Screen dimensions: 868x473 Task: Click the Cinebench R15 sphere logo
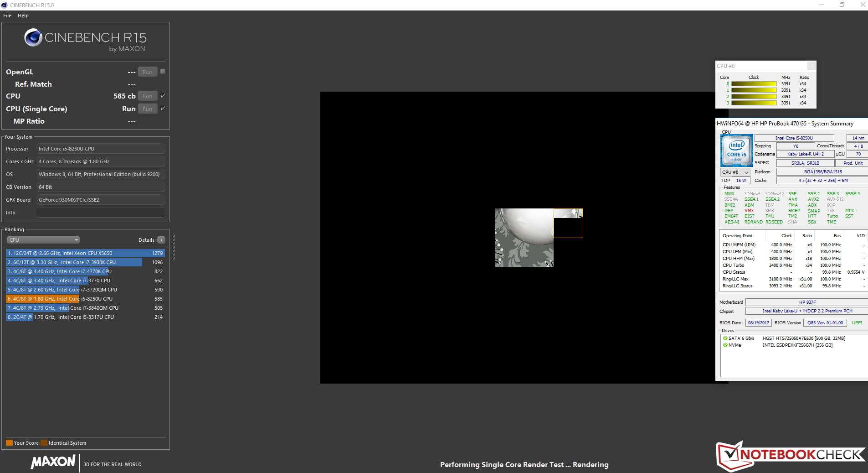[x=33, y=37]
